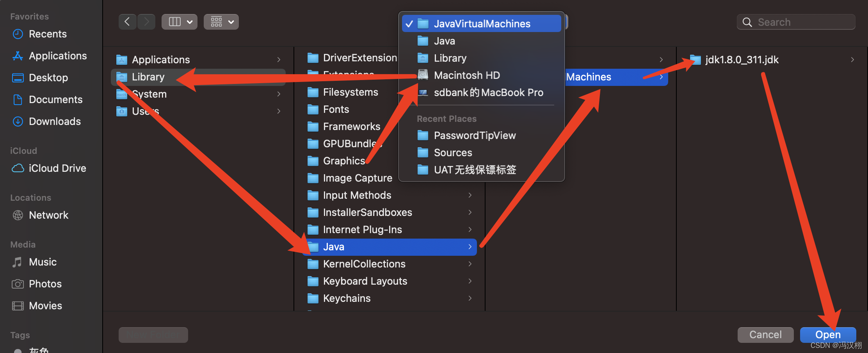Open Music in the Media section
This screenshot has height=353, width=868.
pyautogui.click(x=43, y=262)
